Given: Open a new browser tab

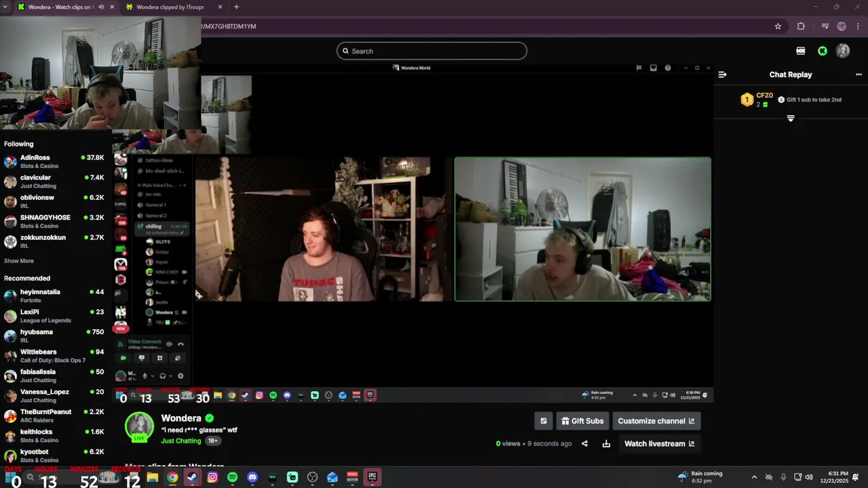Looking at the screenshot, I should coord(236,7).
